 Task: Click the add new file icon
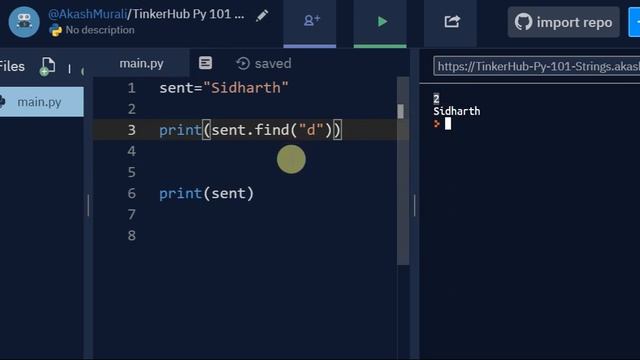(47, 67)
